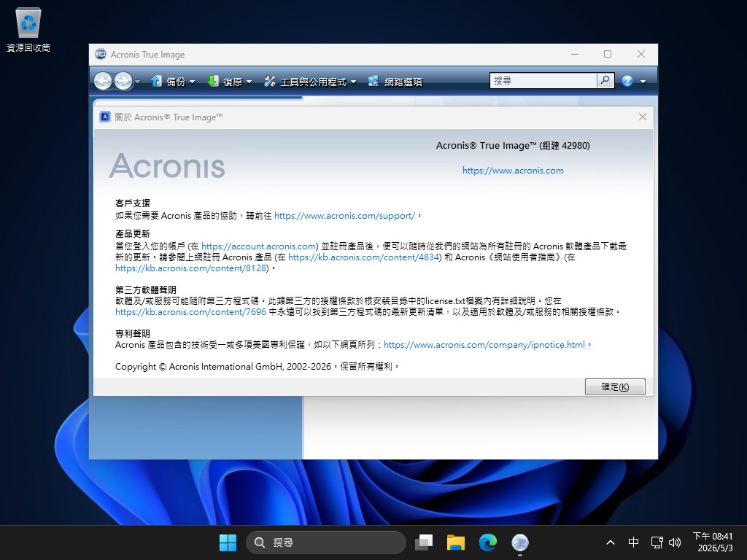Open kb.acronis.com/content/4834 link
Image resolution: width=747 pixels, height=560 pixels.
pyautogui.click(x=363, y=257)
